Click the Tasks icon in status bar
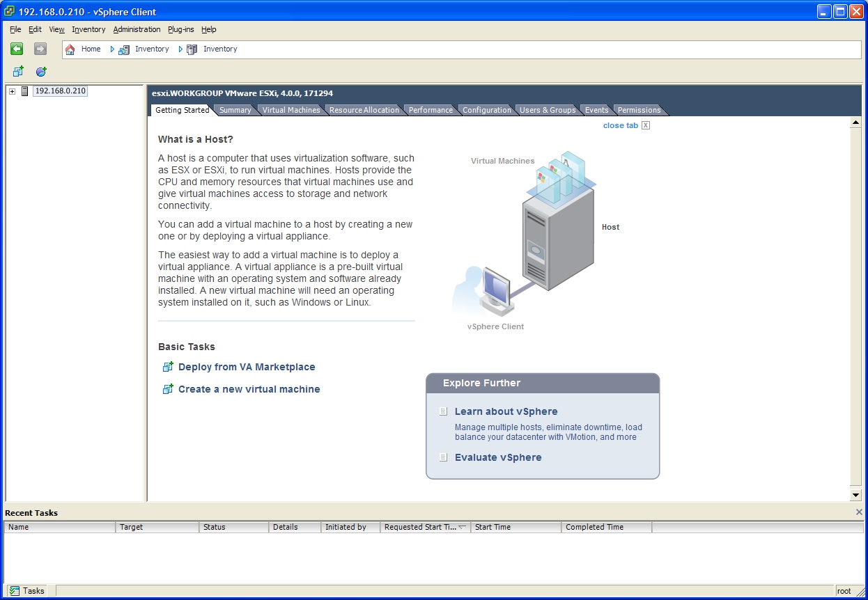 pos(15,591)
